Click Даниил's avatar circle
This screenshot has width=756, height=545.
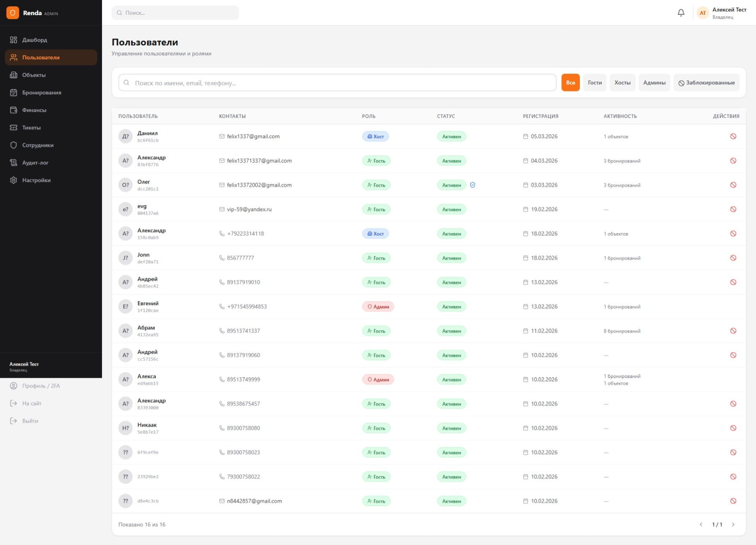pos(126,136)
